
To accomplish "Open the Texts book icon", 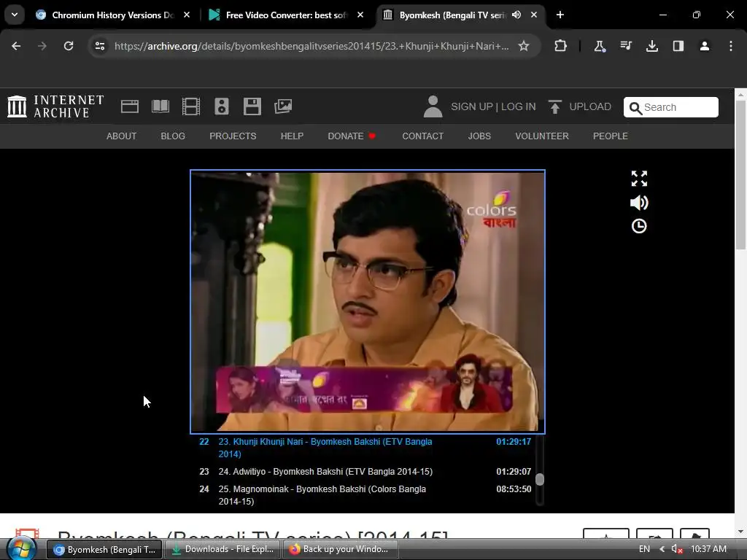I will coord(160,106).
